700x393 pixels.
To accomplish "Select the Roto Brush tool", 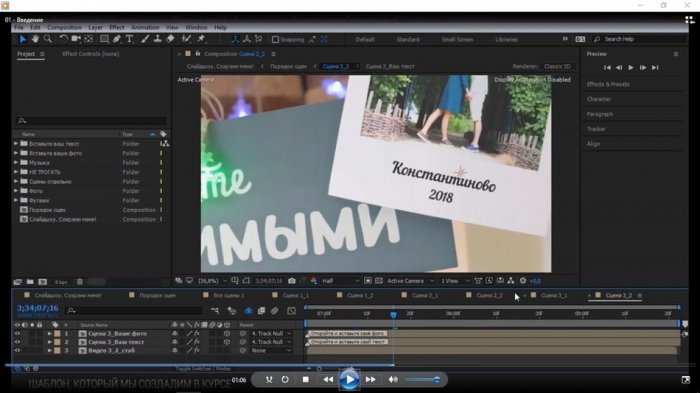I will (x=186, y=39).
